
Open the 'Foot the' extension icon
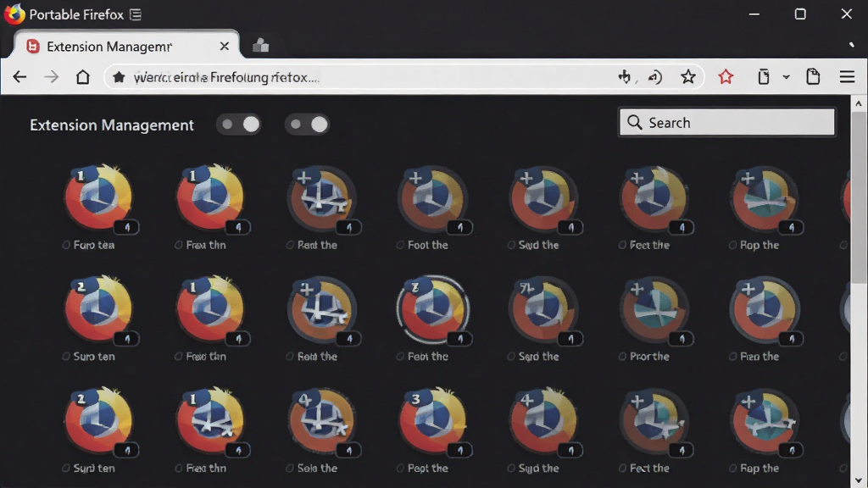432,198
